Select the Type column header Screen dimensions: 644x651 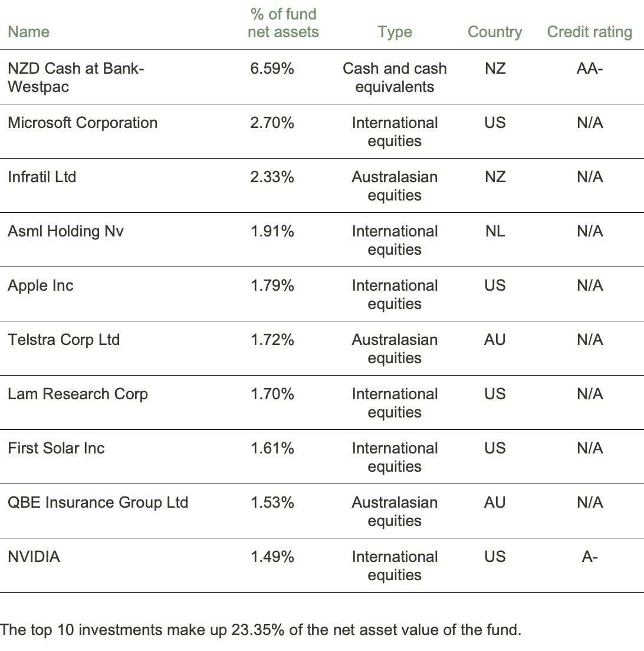(395, 32)
